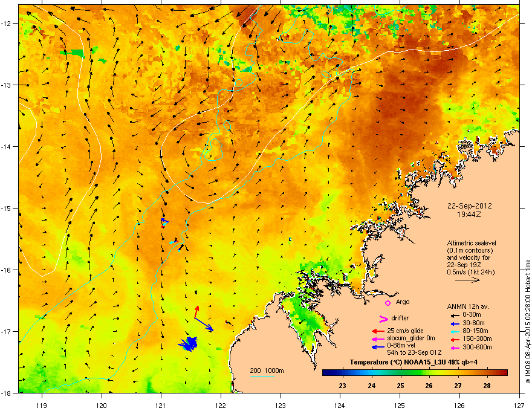
Task: Click the blue arrow beside 0-88m vel
Action: [378, 347]
